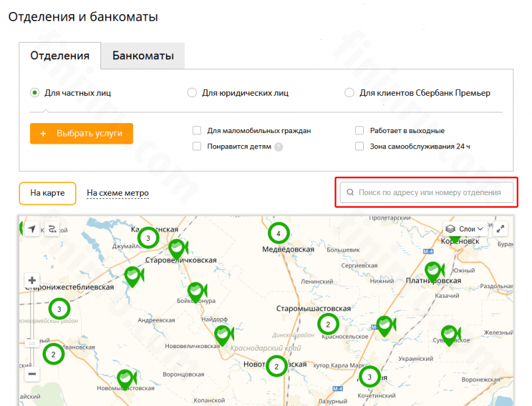Viewport: 532px width, 406px height.
Task: Check the Понравится детям box
Action: click(x=197, y=146)
